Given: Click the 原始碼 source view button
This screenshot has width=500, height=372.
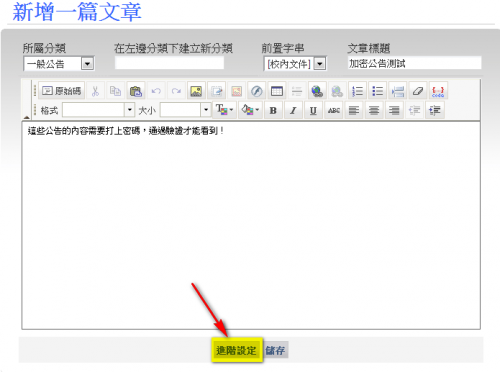Looking at the screenshot, I should [x=62, y=91].
